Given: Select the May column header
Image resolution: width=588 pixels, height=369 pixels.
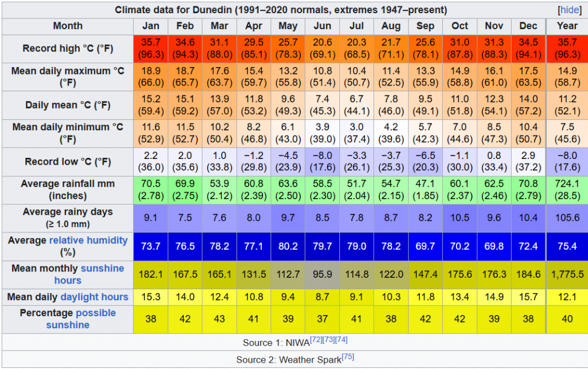Looking at the screenshot, I should tap(288, 26).
